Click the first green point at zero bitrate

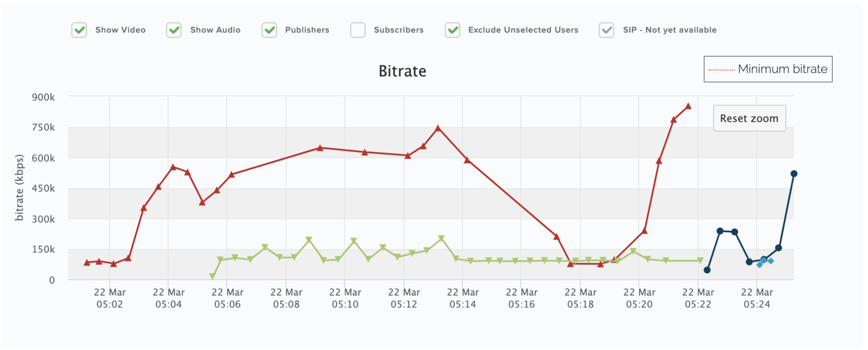tap(212, 276)
